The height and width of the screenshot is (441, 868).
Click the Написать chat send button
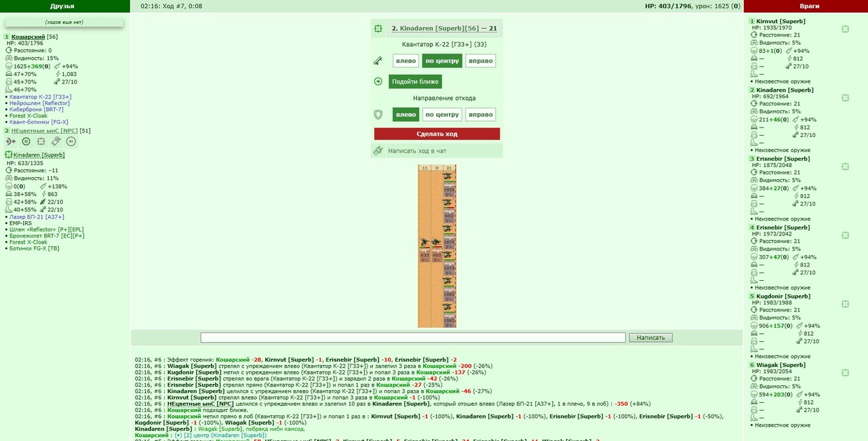pos(651,337)
